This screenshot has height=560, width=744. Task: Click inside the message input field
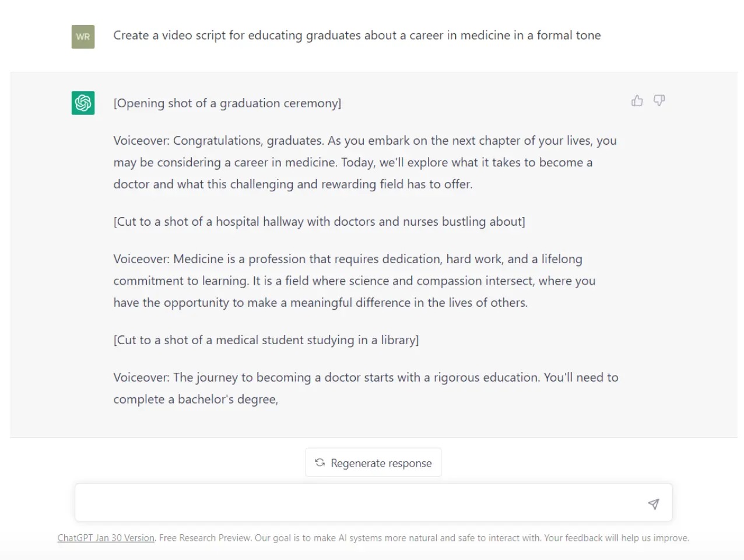click(350, 502)
